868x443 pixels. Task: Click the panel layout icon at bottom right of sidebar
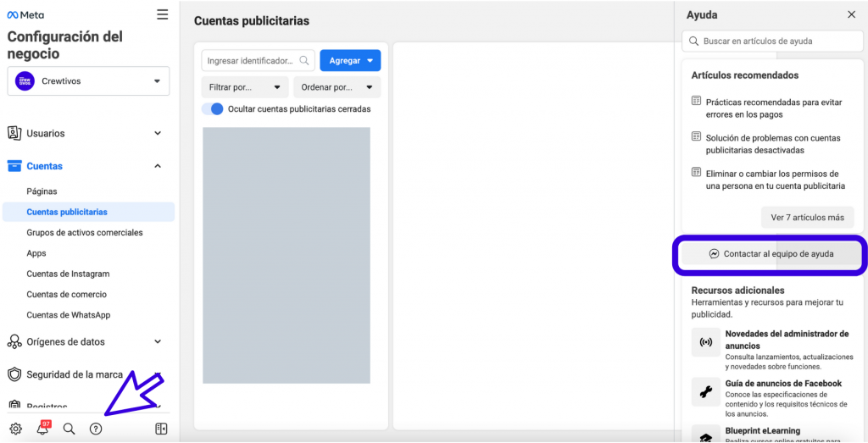(161, 429)
